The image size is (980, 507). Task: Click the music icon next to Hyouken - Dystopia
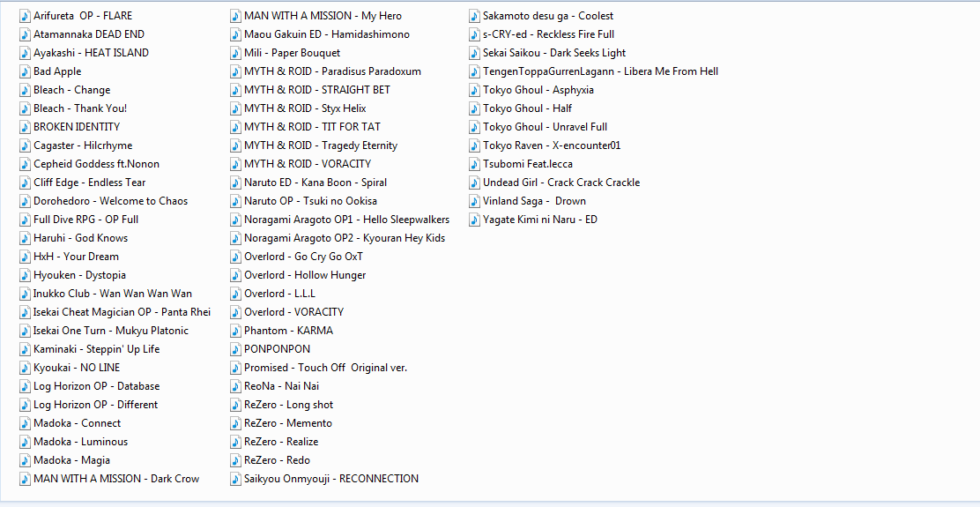tap(25, 275)
